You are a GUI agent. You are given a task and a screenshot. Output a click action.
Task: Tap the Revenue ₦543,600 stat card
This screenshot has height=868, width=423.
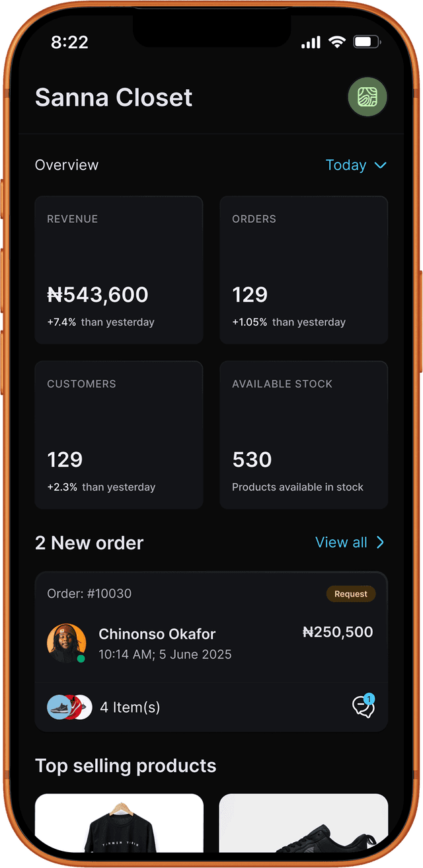(118, 269)
